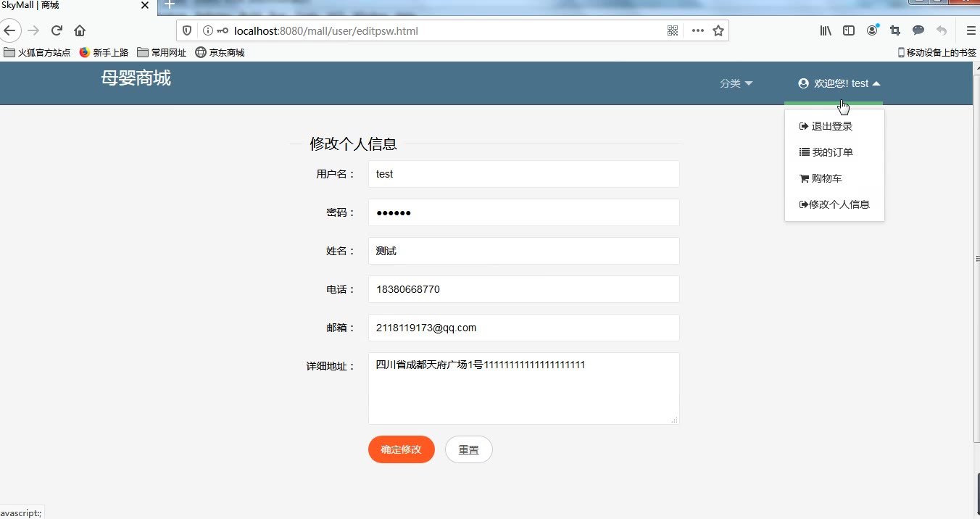
Task: Click the 电话 phone number field
Action: [x=524, y=289]
